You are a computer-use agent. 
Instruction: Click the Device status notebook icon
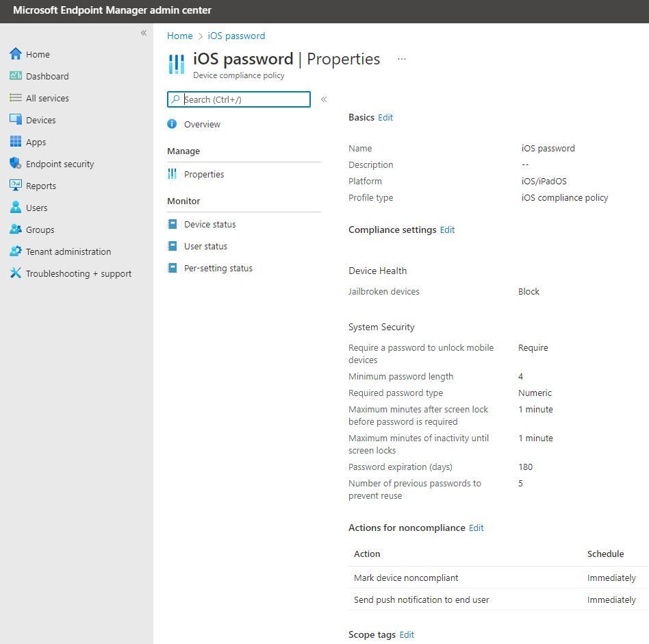pyautogui.click(x=173, y=224)
